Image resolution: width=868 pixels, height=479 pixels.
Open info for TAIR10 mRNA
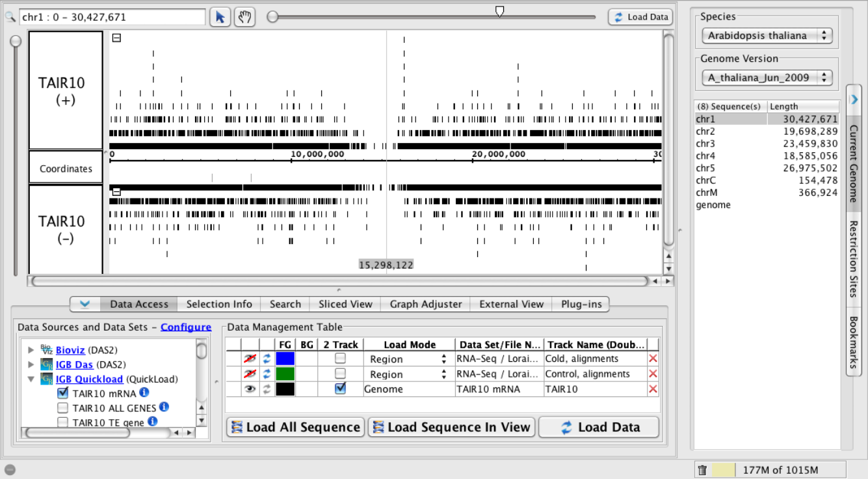(x=144, y=392)
